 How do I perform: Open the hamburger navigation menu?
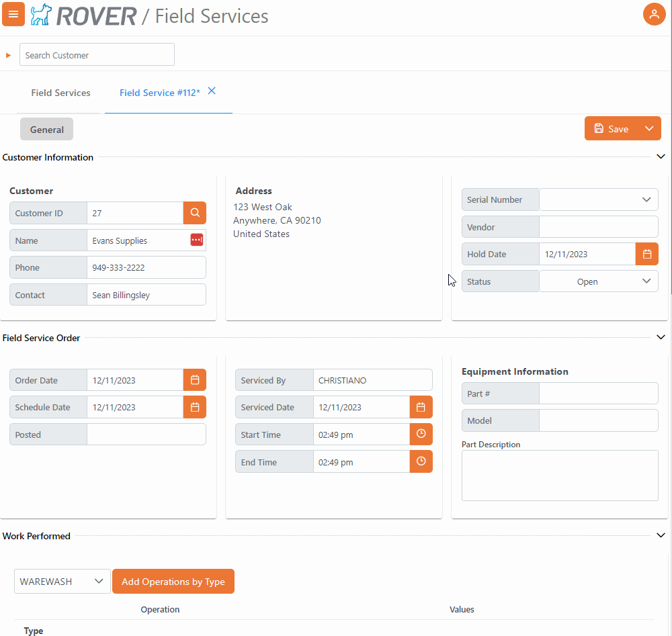(13, 14)
